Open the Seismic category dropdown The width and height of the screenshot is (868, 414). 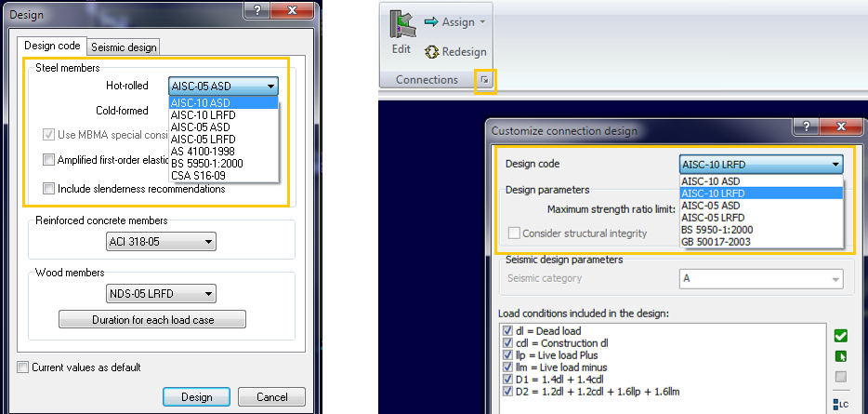761,279
